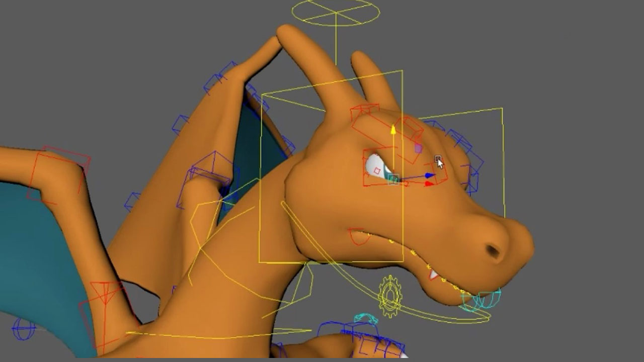Click the red X-axis manipulator arrow
The width and height of the screenshot is (644, 362).
429,184
